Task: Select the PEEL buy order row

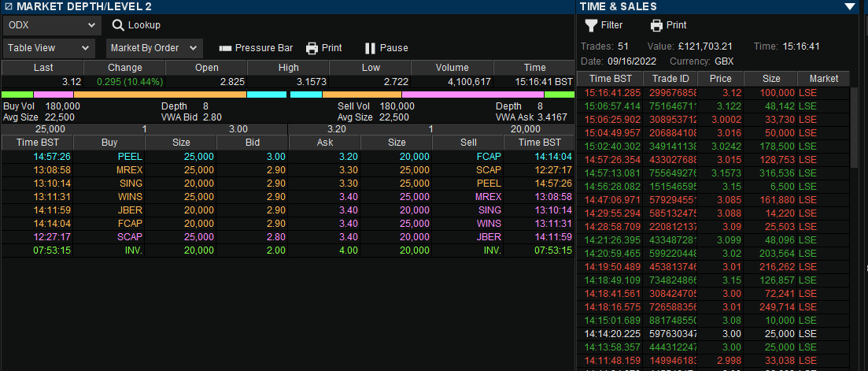Action: (x=145, y=157)
